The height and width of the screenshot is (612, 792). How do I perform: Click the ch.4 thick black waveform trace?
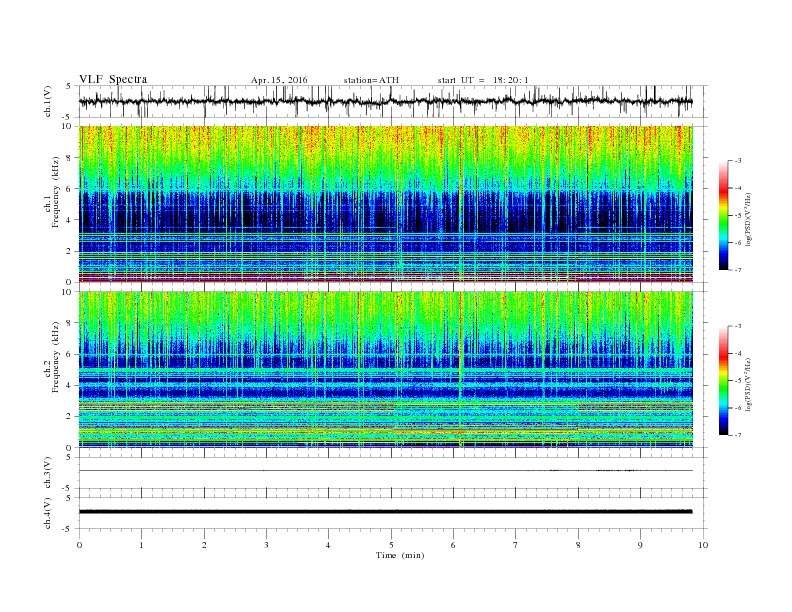click(x=385, y=512)
